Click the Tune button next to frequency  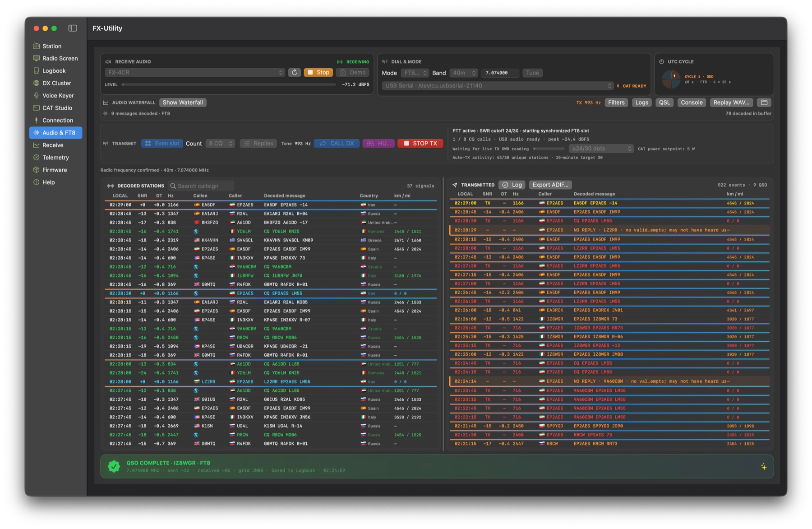532,73
